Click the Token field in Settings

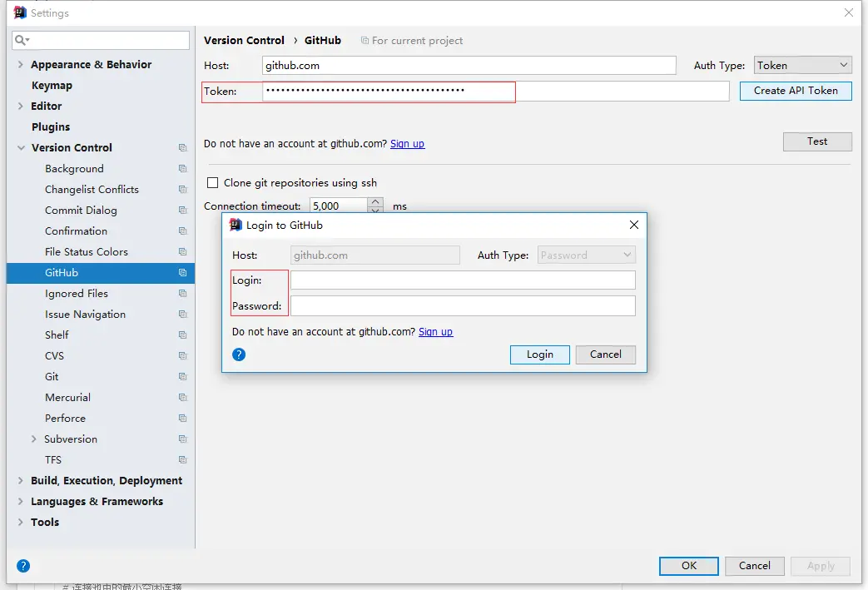[x=495, y=92]
